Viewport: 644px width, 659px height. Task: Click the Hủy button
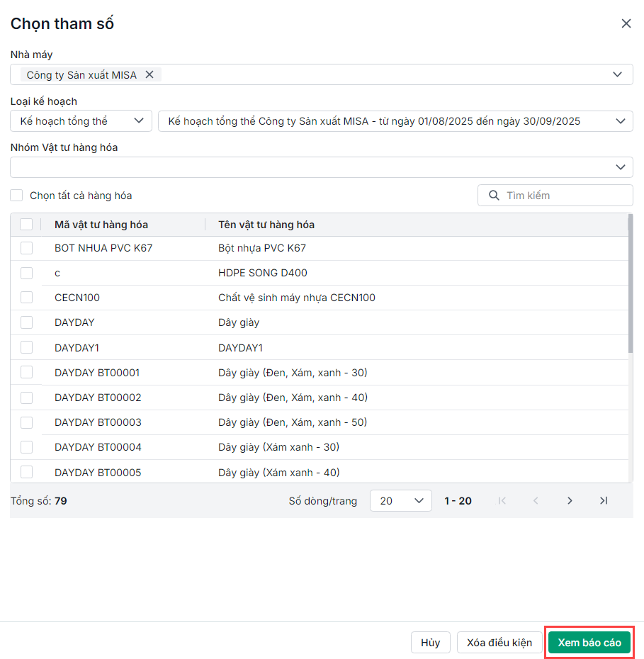click(430, 643)
